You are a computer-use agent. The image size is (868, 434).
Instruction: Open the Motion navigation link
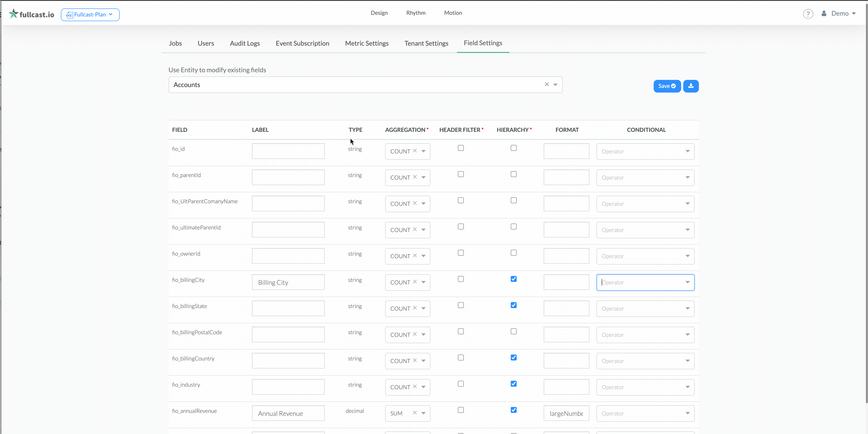453,13
